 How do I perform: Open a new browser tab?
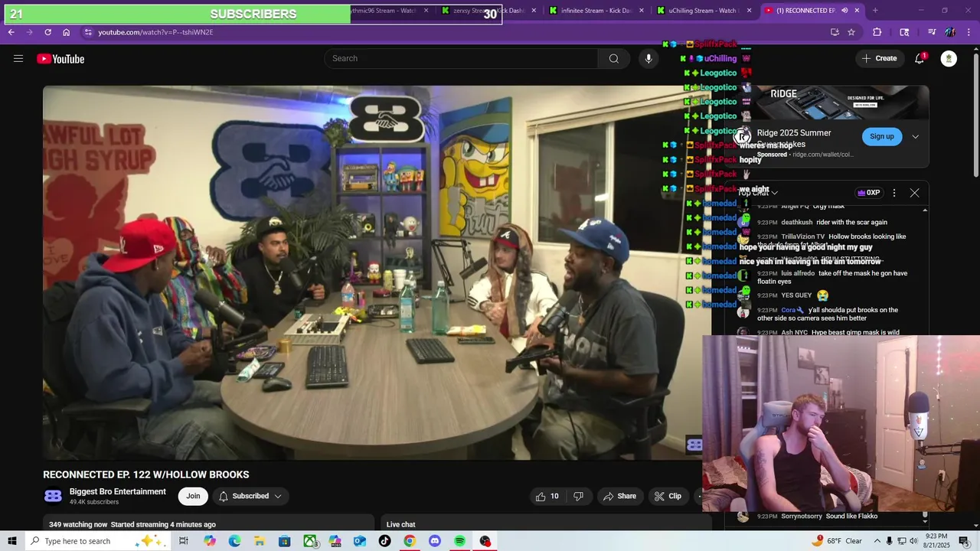click(875, 11)
